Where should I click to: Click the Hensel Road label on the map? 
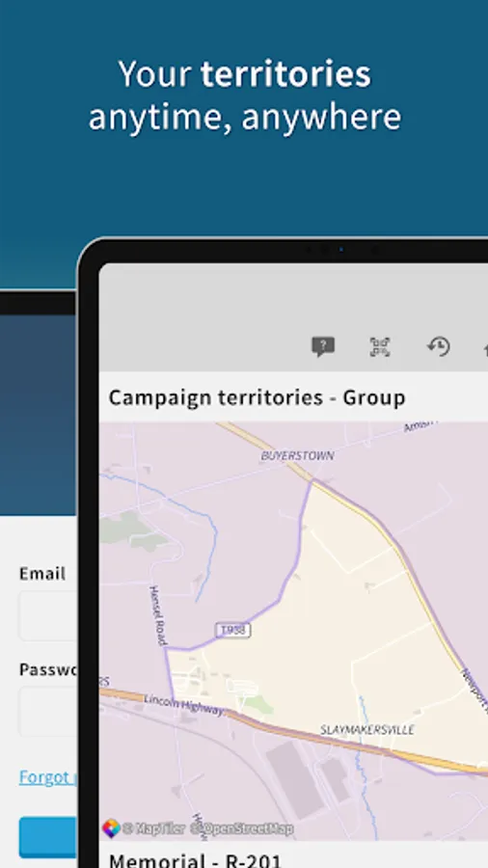158,615
